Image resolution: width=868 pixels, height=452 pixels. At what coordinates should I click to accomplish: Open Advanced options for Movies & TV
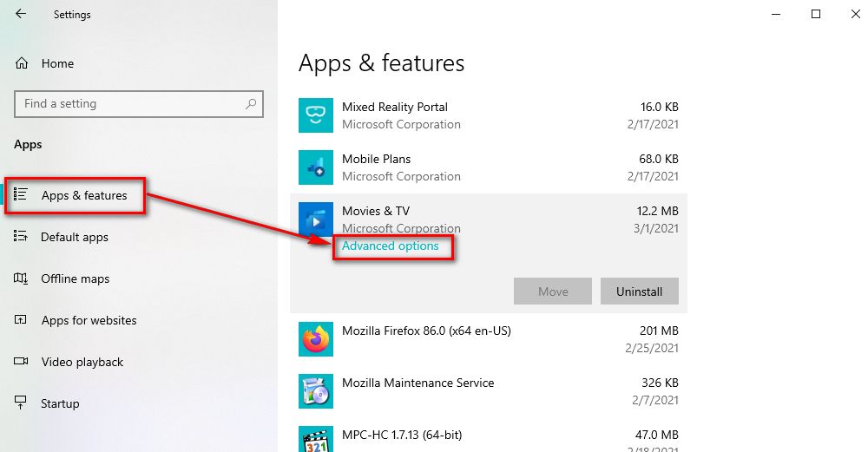click(x=391, y=246)
